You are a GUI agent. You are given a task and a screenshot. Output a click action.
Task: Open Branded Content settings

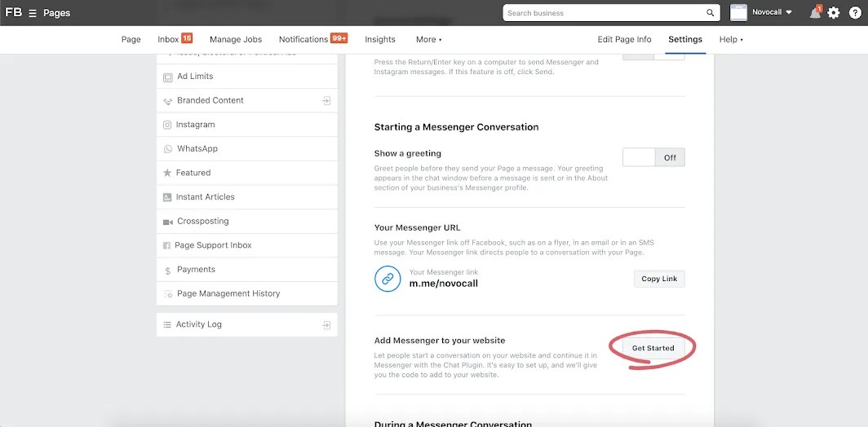pyautogui.click(x=247, y=101)
